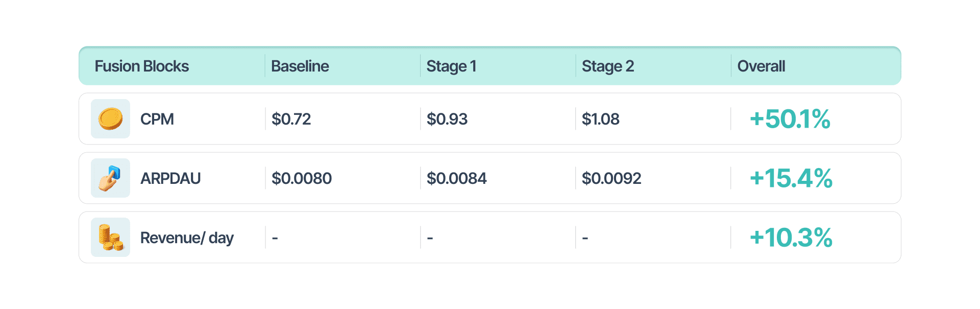980x309 pixels.
Task: Click the ARPDAU row label
Action: point(170,178)
